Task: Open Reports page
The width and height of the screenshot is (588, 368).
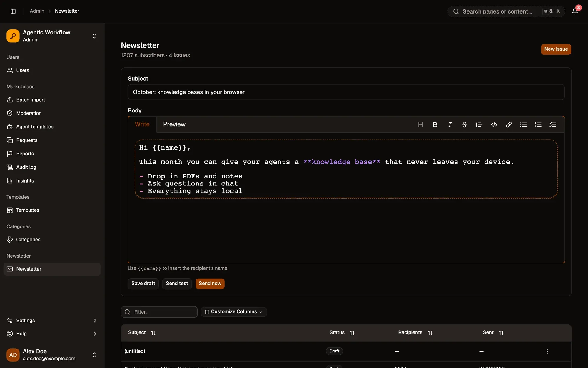Action: point(52,154)
